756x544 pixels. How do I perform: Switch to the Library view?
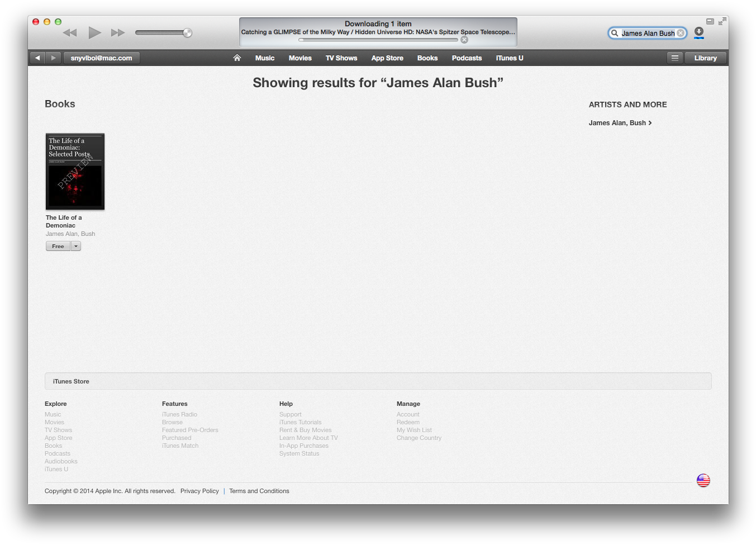click(x=705, y=58)
